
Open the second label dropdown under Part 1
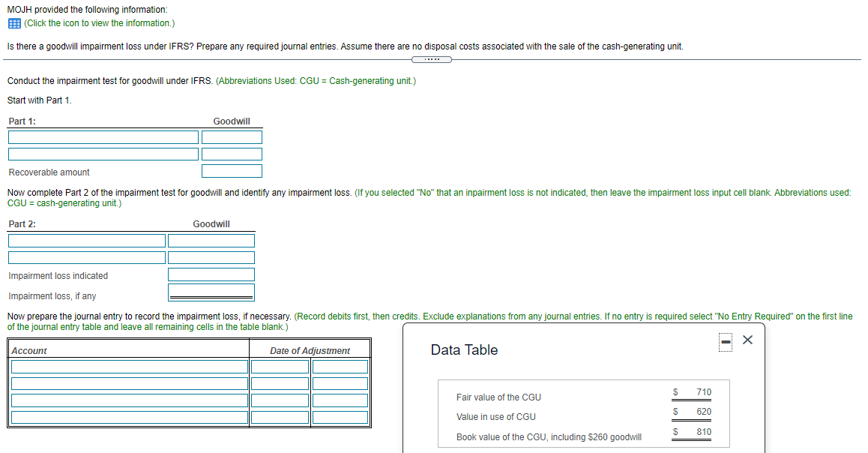point(103,153)
